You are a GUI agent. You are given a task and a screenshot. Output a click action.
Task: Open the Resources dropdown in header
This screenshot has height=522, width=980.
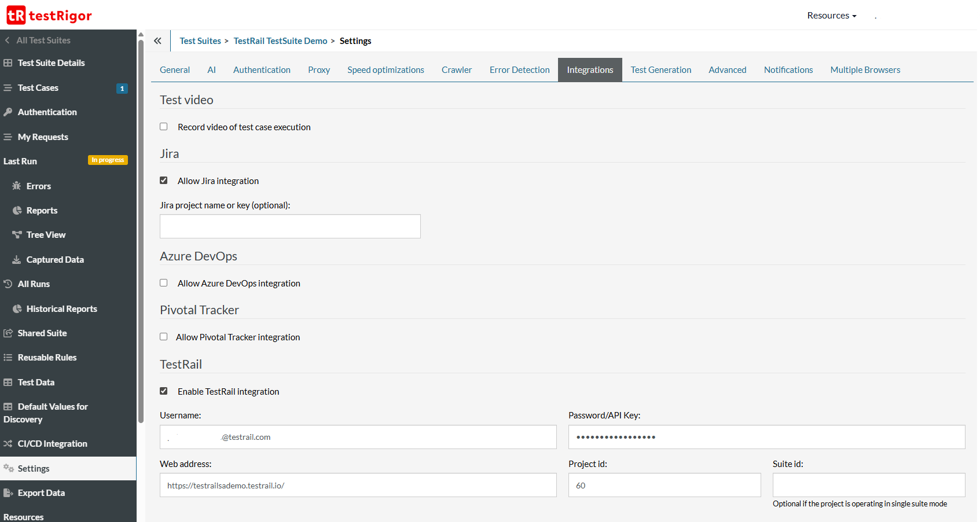tap(832, 16)
